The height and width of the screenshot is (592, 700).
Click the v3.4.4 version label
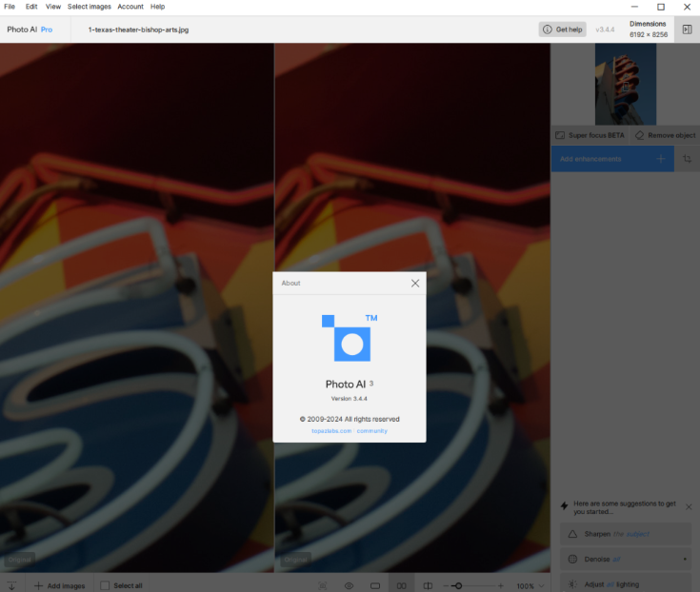(605, 30)
